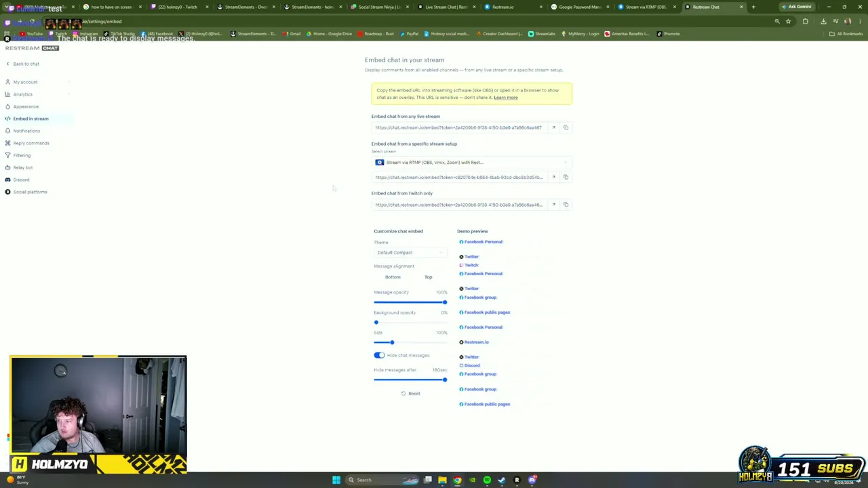This screenshot has width=868, height=488.
Task: Open Appearance settings page
Action: coord(26,106)
